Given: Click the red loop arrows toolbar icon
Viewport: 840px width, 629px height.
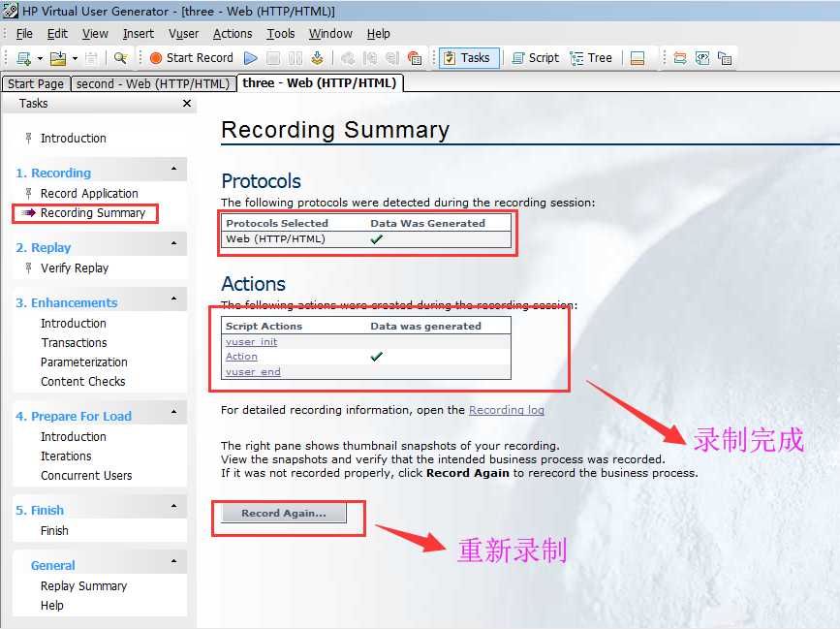Looking at the screenshot, I should tap(680, 58).
